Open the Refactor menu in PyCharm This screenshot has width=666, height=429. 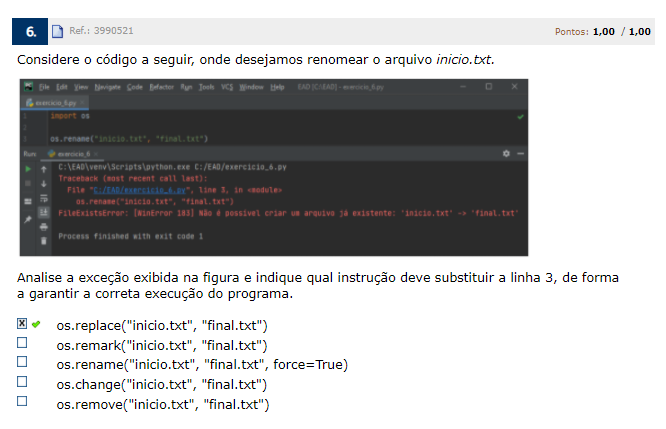tap(161, 87)
